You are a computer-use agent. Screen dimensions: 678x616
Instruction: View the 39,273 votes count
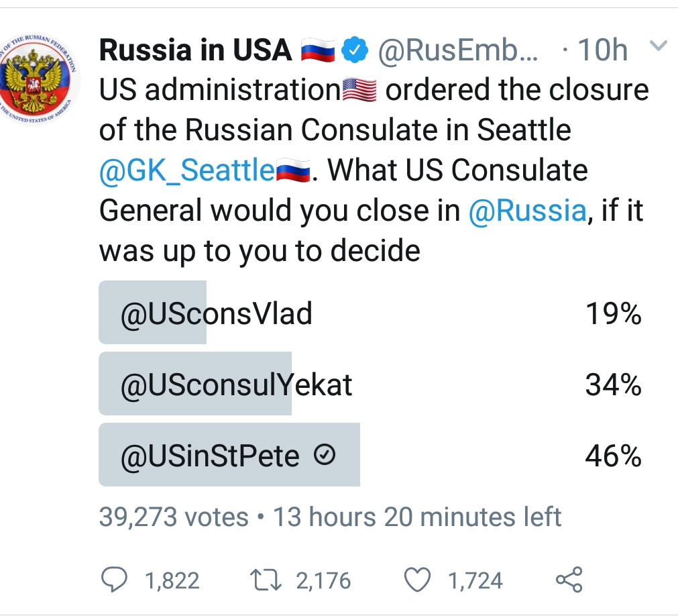(x=174, y=517)
